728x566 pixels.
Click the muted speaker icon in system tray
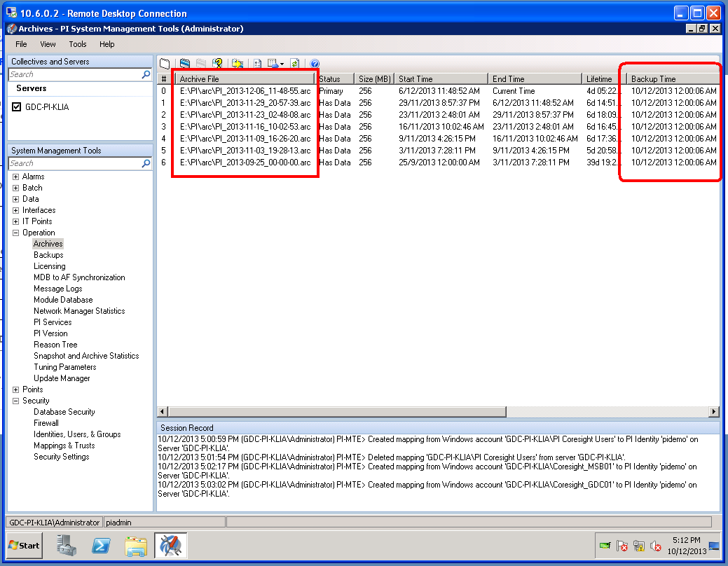pos(656,546)
